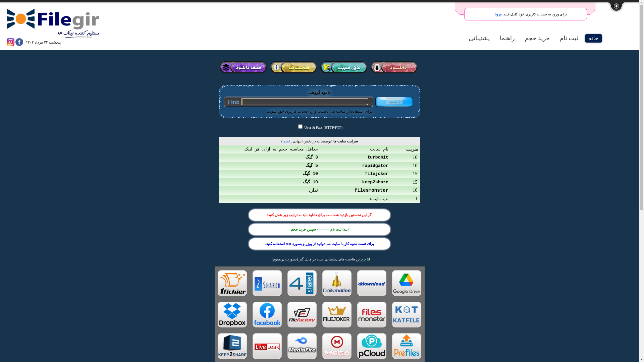The width and height of the screenshot is (644, 362).
Task: Click the first-visit instructions red notice
Action: coord(319,215)
